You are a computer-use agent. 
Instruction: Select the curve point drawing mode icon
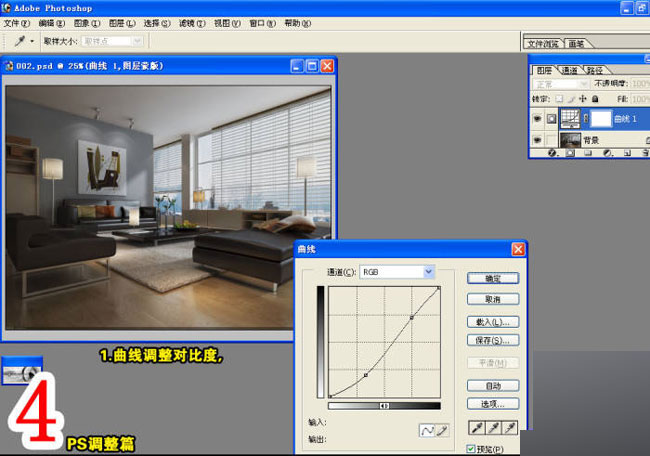(x=427, y=431)
